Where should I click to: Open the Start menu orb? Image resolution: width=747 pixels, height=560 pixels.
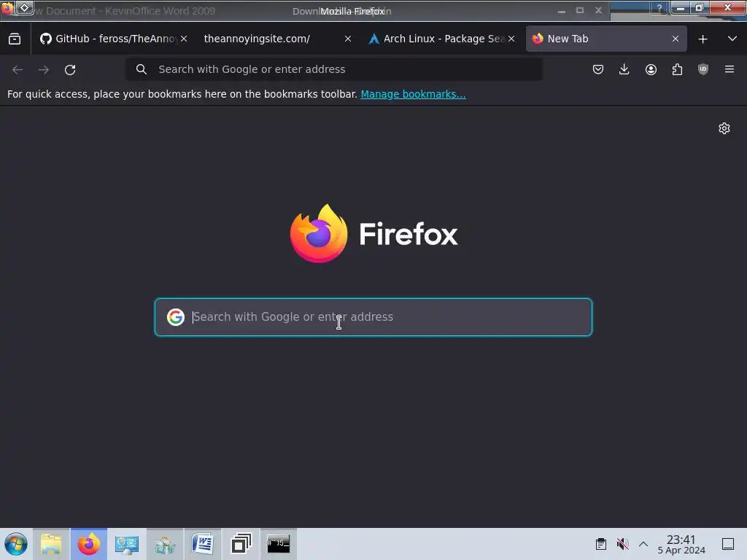[16, 544]
